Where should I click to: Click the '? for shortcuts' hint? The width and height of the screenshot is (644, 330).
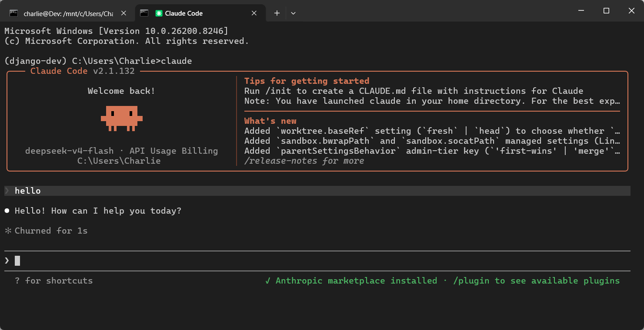tap(53, 281)
